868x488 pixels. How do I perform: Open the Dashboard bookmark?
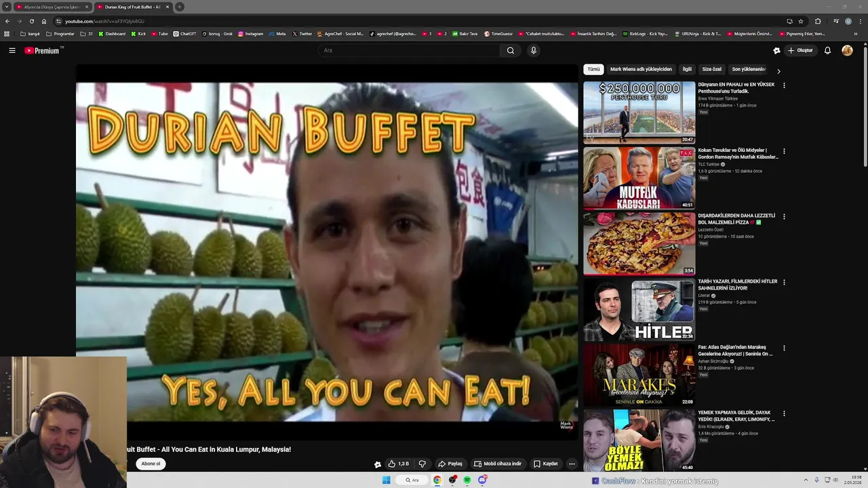point(112,34)
